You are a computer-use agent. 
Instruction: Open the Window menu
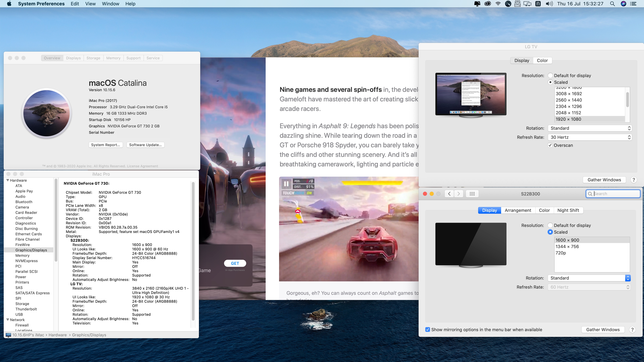pos(110,4)
